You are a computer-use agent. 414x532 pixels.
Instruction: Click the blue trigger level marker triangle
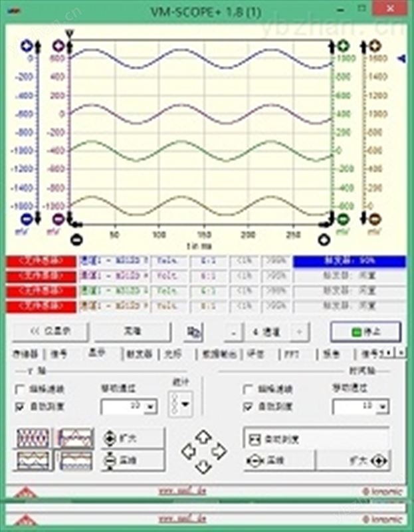[401, 59]
